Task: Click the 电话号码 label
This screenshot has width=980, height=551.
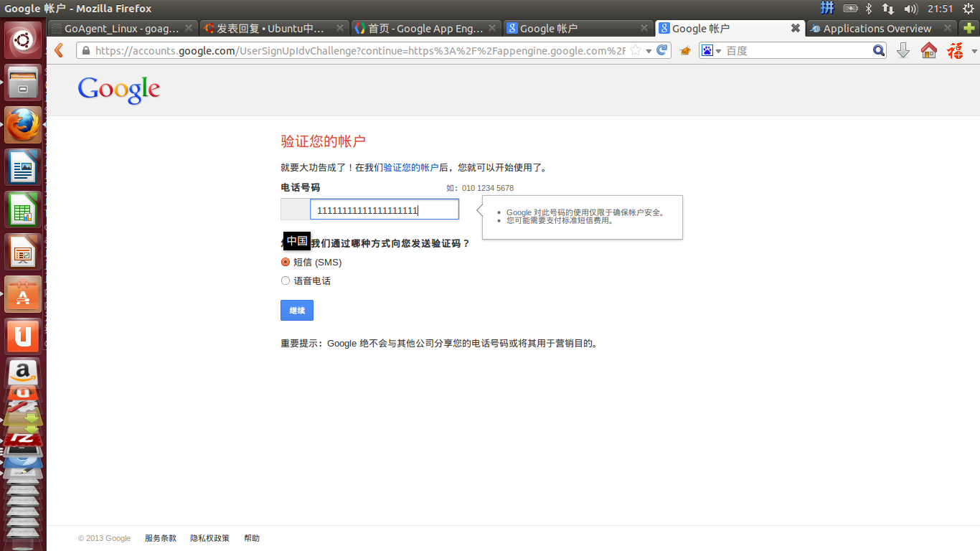Action: pos(301,187)
